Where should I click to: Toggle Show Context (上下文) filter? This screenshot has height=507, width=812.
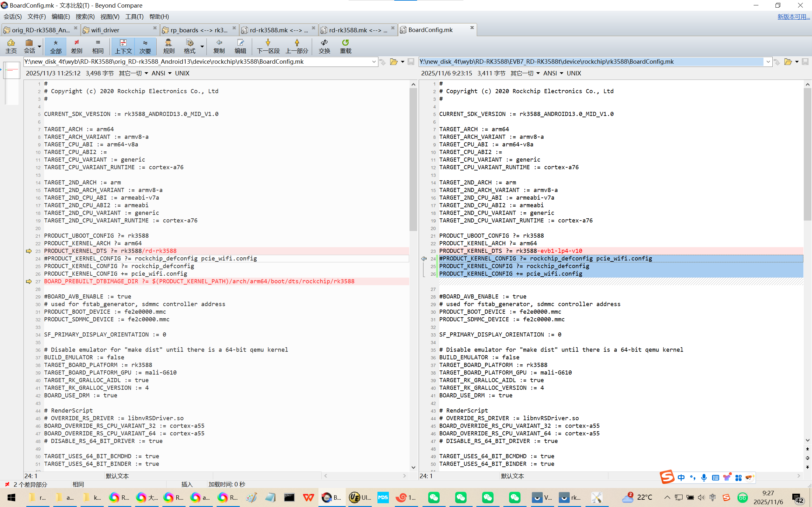point(123,46)
